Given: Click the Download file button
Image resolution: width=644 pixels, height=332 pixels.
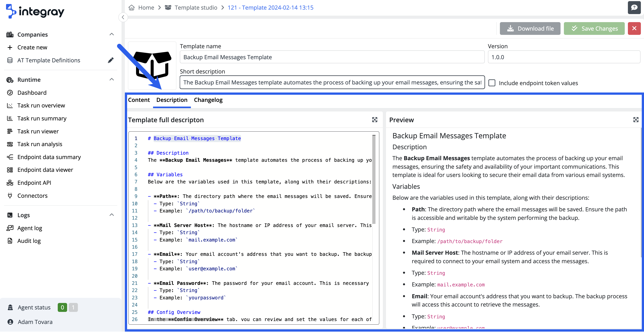Looking at the screenshot, I should (530, 28).
